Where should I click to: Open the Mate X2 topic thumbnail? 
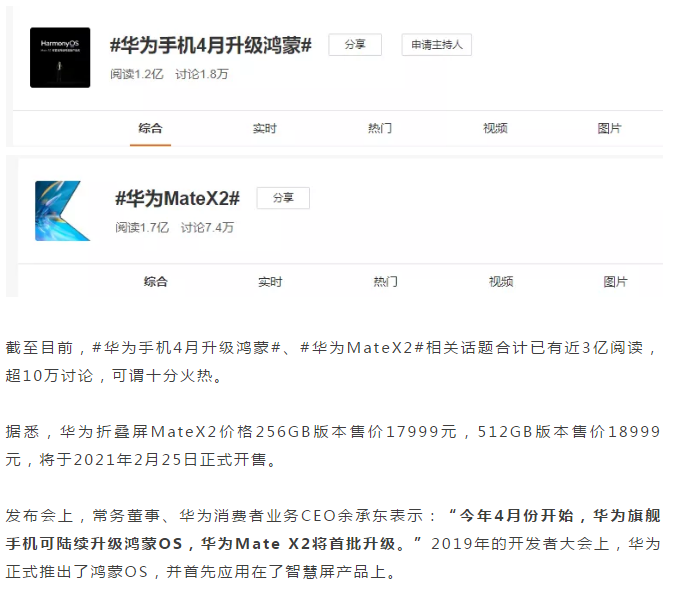click(63, 211)
